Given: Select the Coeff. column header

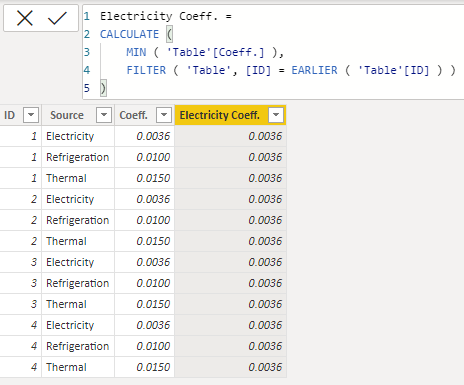Looking at the screenshot, I should click(144, 115).
